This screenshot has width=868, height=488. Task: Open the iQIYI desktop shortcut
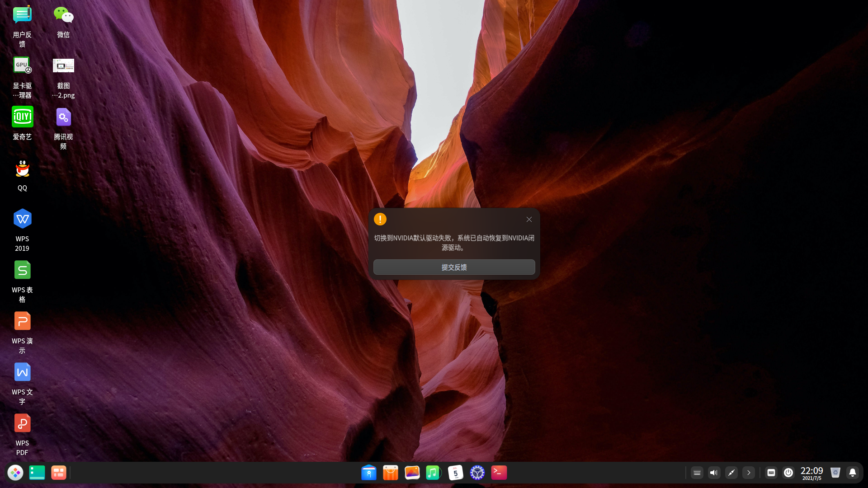click(x=22, y=117)
